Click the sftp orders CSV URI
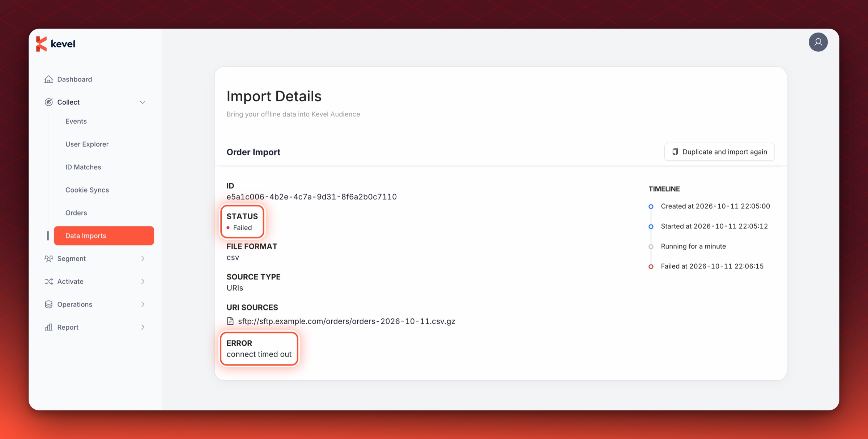Screen dimensions: 868x439 tap(346, 321)
